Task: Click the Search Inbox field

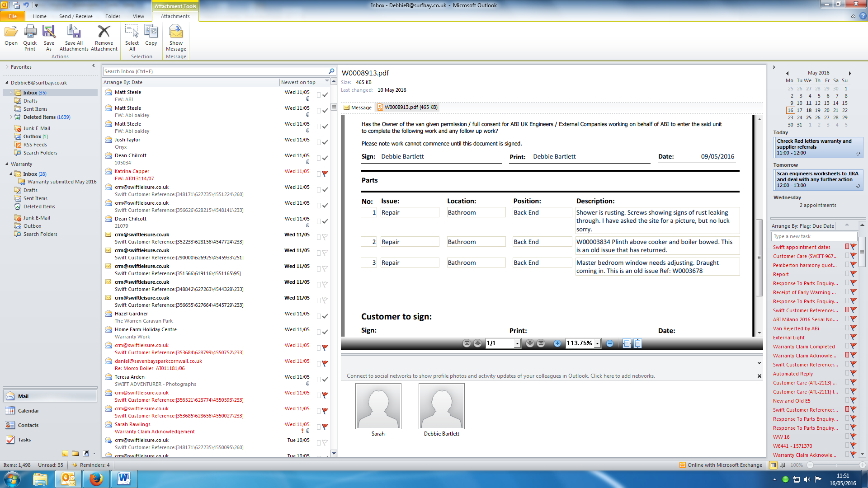Action: pos(215,71)
